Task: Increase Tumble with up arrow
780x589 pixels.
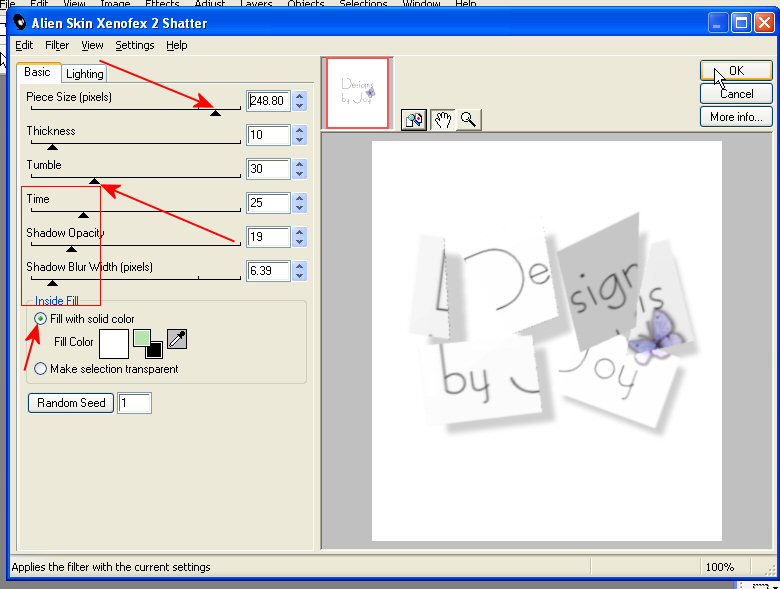Action: 299,164
